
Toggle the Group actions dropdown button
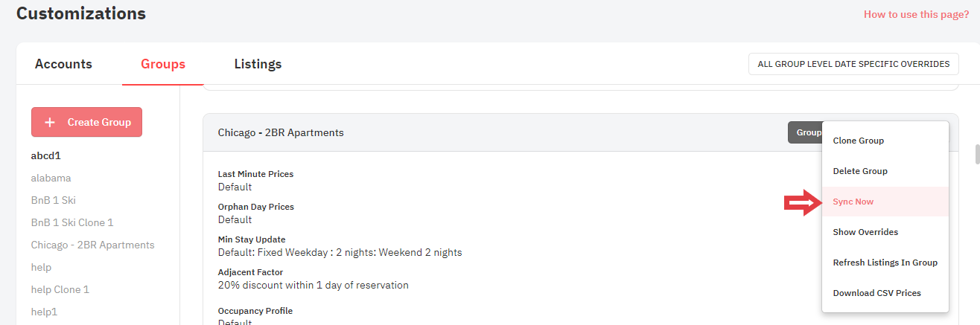(805, 132)
